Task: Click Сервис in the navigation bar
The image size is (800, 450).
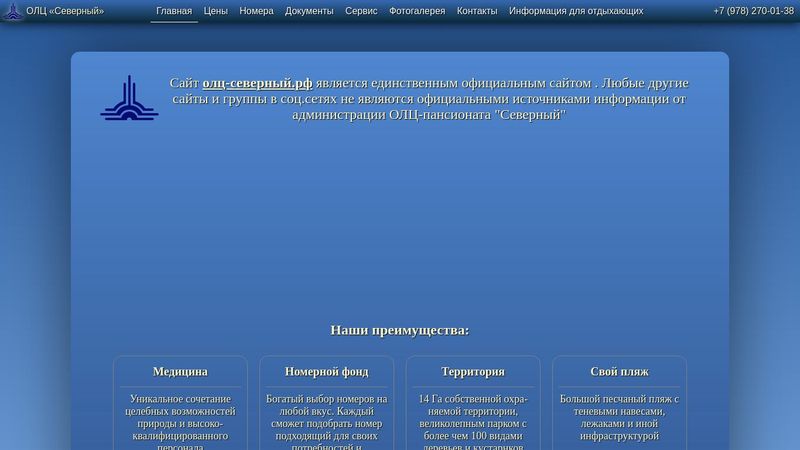Action: point(362,11)
